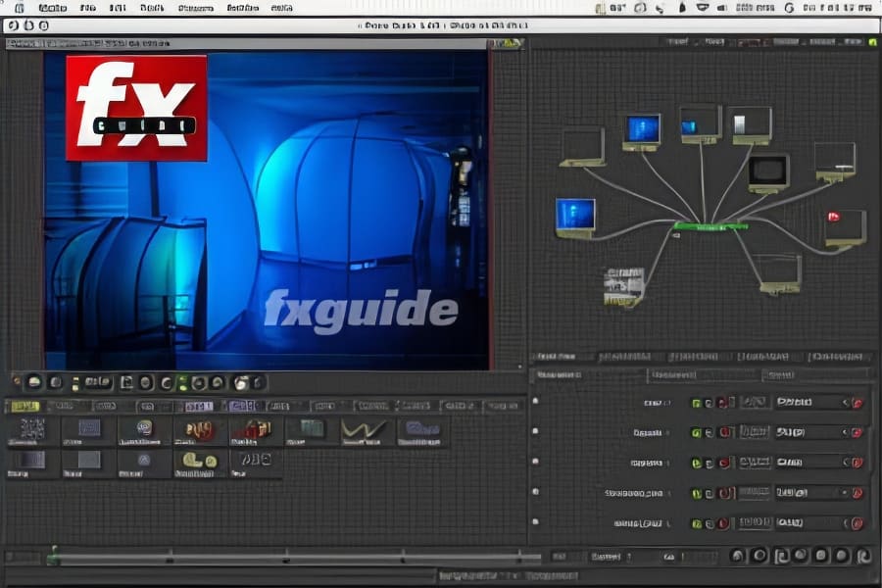This screenshot has width=882, height=588.
Task: Toggle the green button in the first parameter row
Action: point(697,403)
